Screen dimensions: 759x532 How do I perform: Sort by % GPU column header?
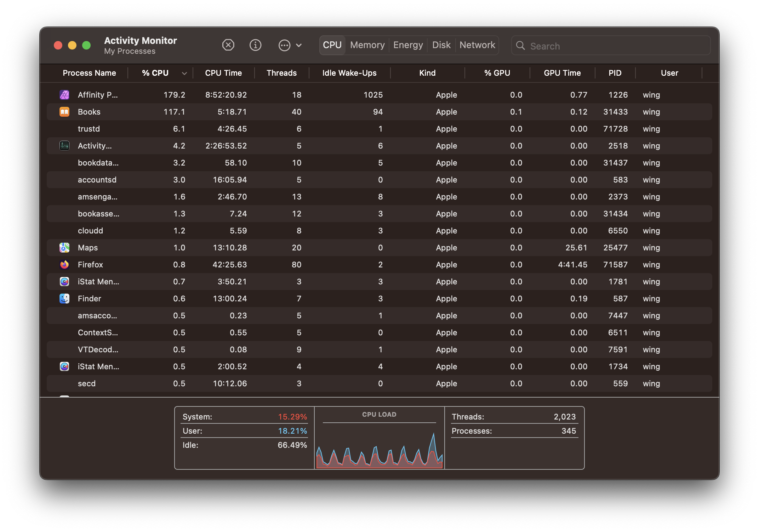497,73
